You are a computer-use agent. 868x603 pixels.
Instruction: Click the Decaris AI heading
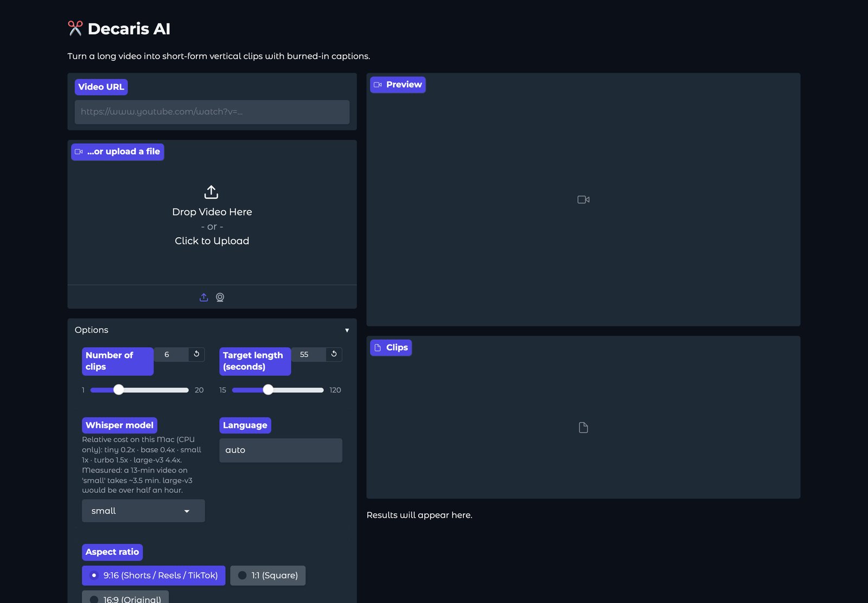click(x=129, y=29)
